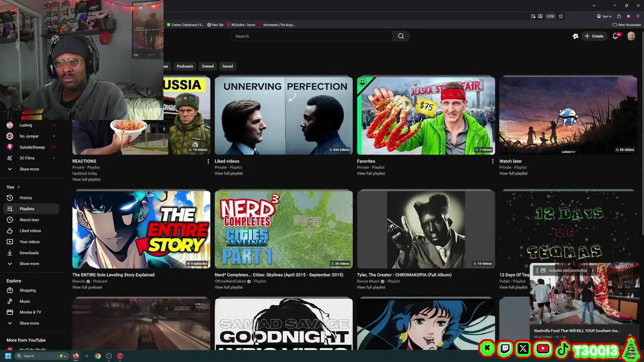Click the YouTube search magnifier button
The height and width of the screenshot is (362, 644).
point(401,36)
